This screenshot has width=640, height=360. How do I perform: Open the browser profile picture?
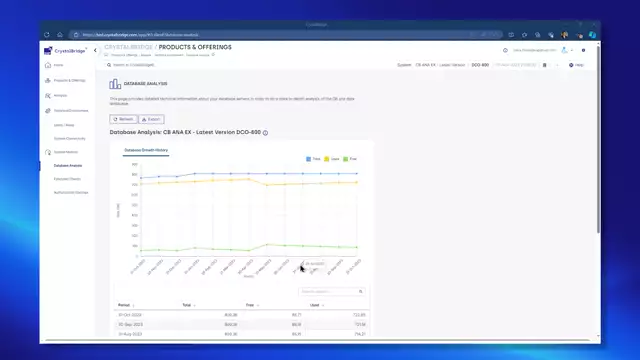click(x=564, y=35)
